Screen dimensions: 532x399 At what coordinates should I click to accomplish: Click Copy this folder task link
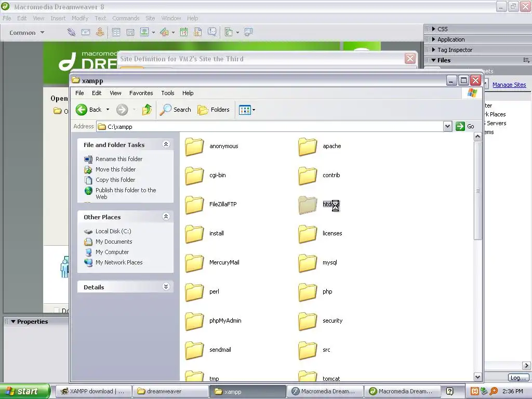pos(115,180)
